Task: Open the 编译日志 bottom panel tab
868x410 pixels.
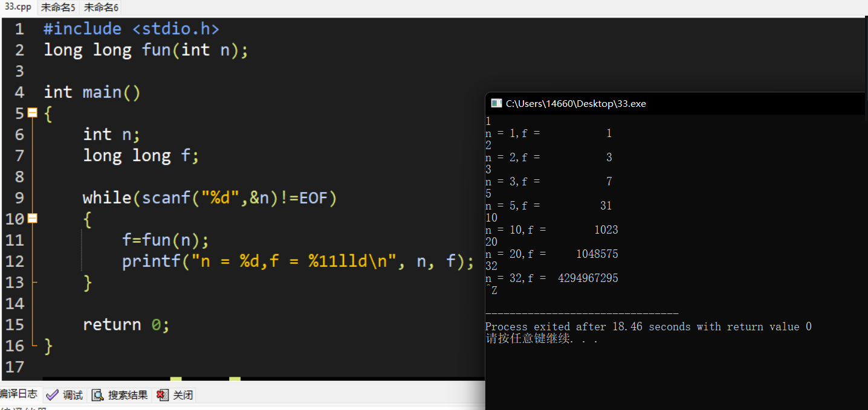Action: (x=19, y=394)
